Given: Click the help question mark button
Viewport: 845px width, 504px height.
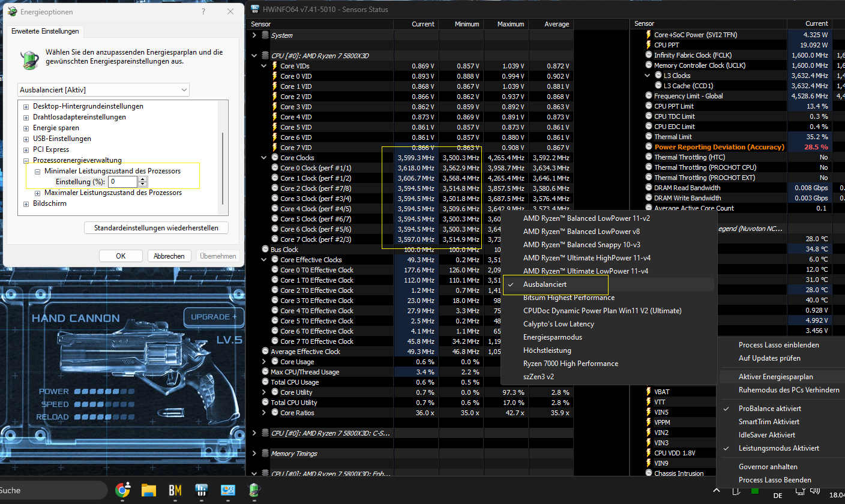Looking at the screenshot, I should click(x=203, y=11).
